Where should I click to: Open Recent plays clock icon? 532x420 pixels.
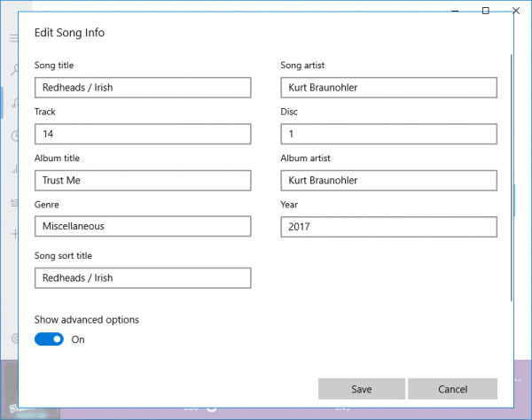(13, 136)
